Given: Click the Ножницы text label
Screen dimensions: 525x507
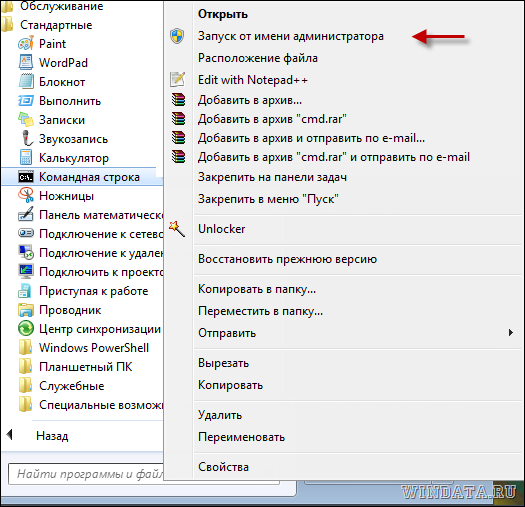Looking at the screenshot, I should [66, 196].
